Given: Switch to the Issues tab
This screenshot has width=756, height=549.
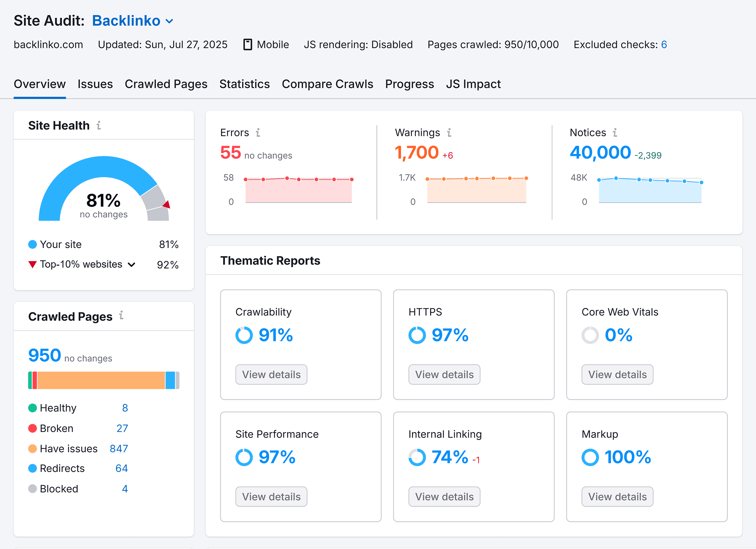Looking at the screenshot, I should tap(95, 84).
